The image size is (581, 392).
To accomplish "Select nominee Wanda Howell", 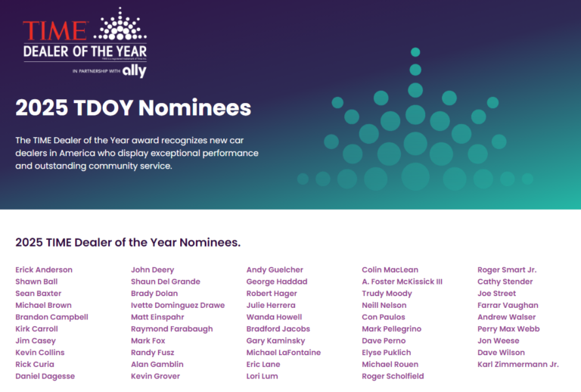I will click(274, 317).
